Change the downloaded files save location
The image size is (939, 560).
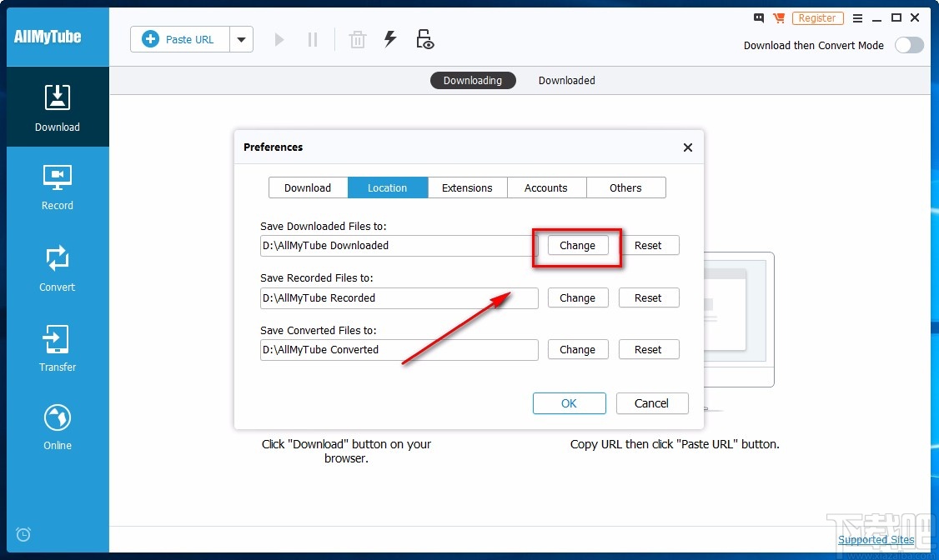[x=577, y=246]
